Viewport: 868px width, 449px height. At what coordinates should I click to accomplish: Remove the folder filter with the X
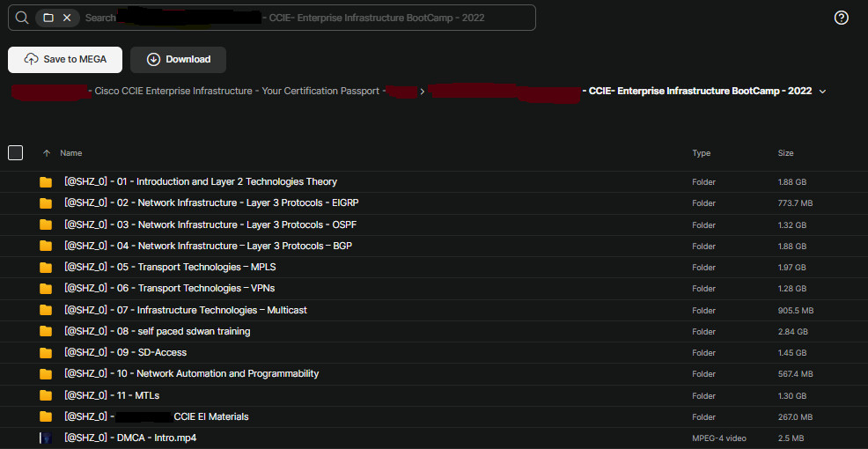(67, 18)
